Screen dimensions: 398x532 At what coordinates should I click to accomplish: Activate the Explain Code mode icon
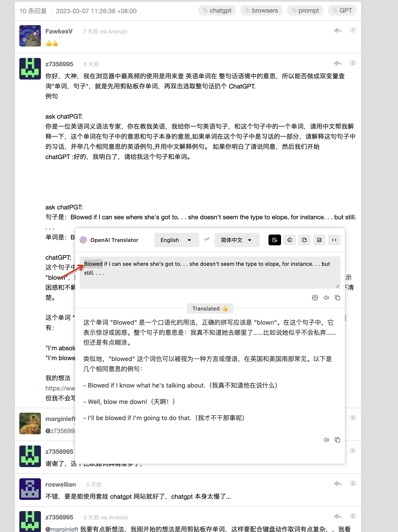[334, 240]
